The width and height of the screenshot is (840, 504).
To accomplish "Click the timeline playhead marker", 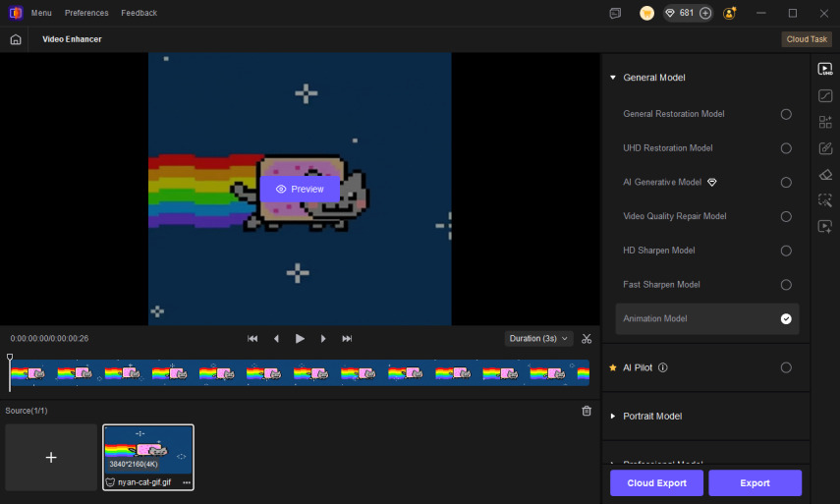I will pyautogui.click(x=10, y=358).
